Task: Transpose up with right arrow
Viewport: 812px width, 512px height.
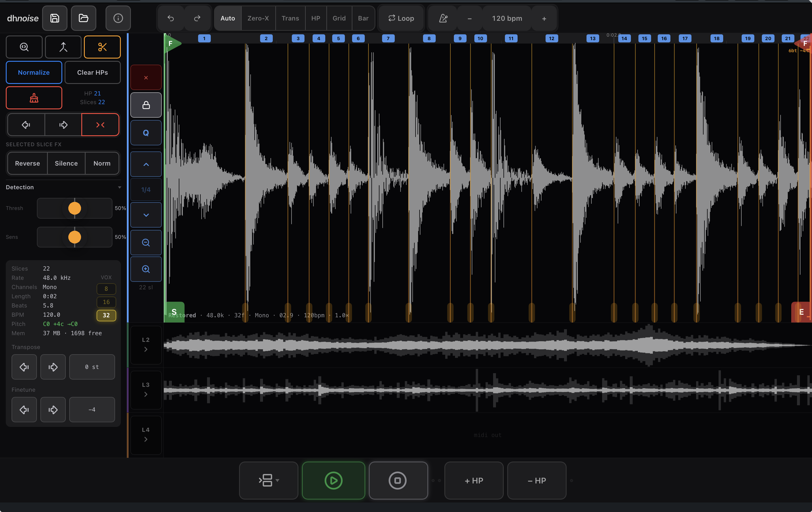Action: coord(53,367)
